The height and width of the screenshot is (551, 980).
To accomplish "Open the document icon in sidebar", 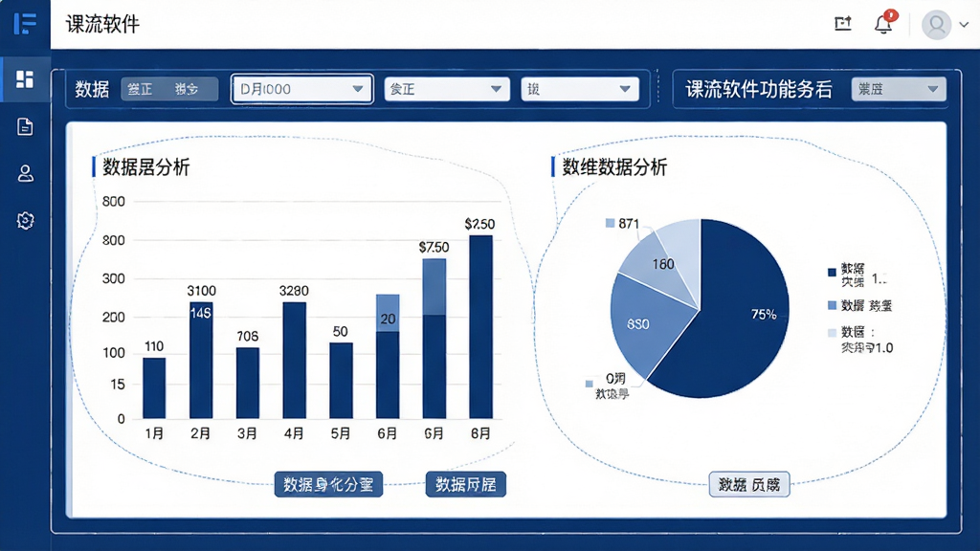I will 25,126.
